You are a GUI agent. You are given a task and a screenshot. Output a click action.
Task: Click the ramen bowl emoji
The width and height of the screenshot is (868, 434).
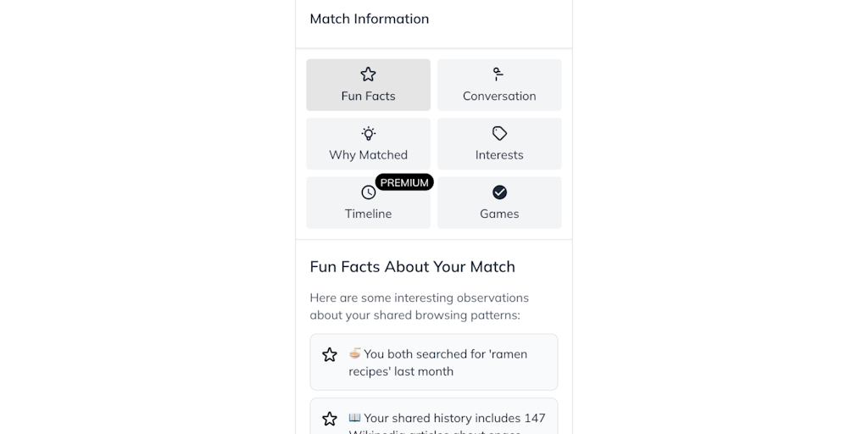coord(355,353)
